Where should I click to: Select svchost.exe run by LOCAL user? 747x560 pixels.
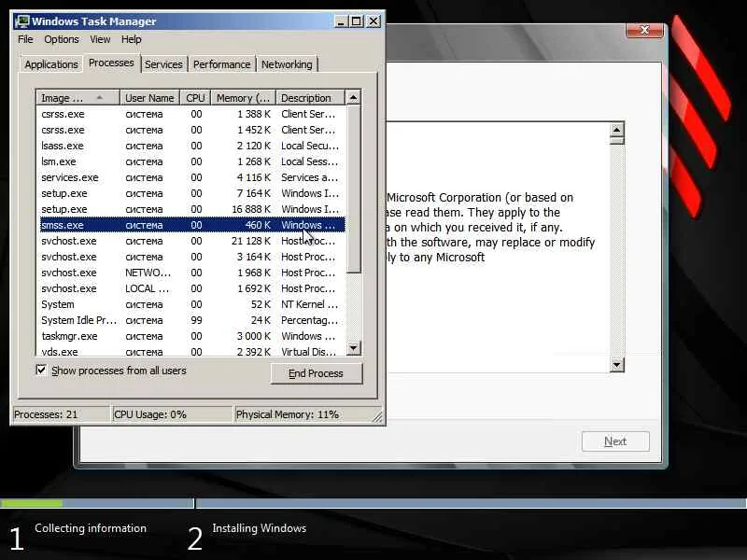[x=192, y=288]
